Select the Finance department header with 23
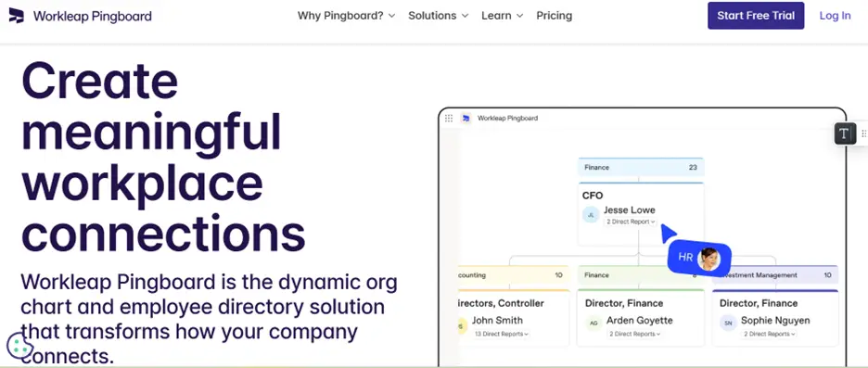This screenshot has height=368, width=868. (x=641, y=167)
